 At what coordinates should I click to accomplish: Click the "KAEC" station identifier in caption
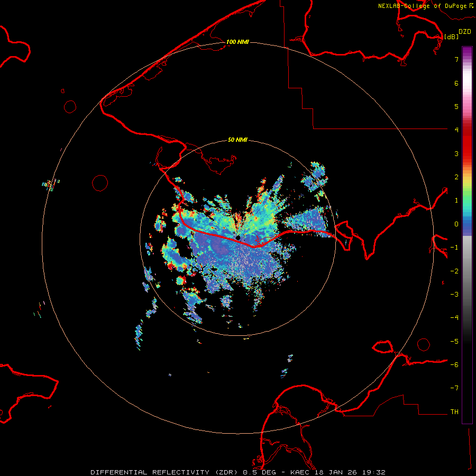[301, 472]
